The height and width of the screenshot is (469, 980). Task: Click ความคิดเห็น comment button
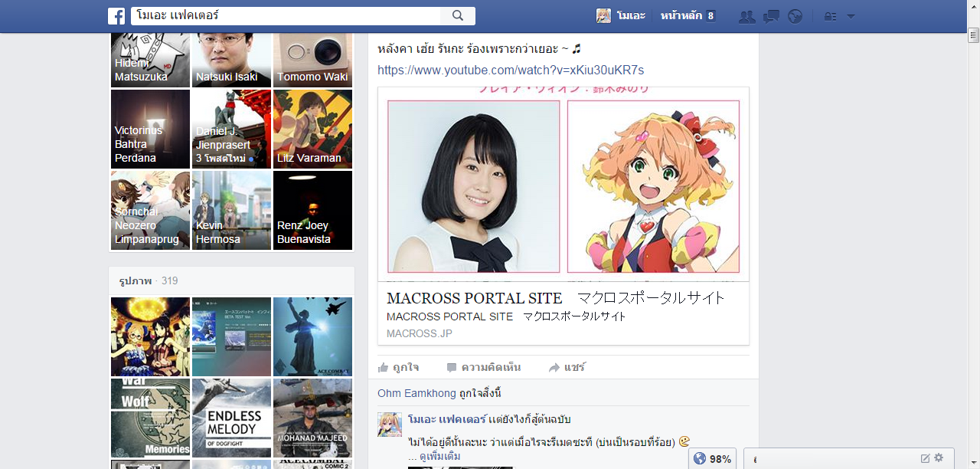tap(483, 368)
